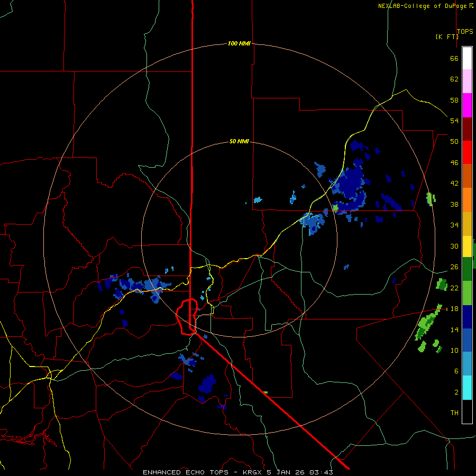
Task: Click the gold 38 legend swatch
Action: coord(467,224)
